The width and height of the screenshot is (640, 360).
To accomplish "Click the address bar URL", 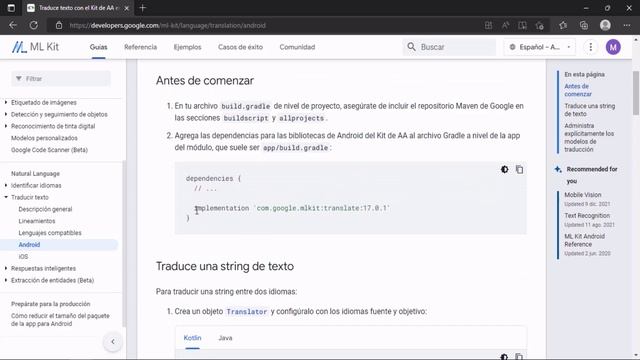I will pyautogui.click(x=167, y=25).
